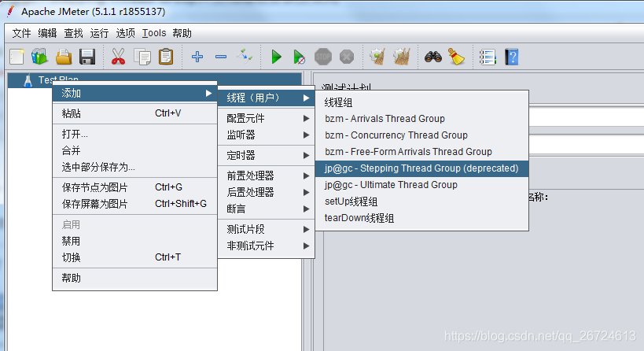
Task: Click the Reset Search broom icon
Action: click(456, 57)
